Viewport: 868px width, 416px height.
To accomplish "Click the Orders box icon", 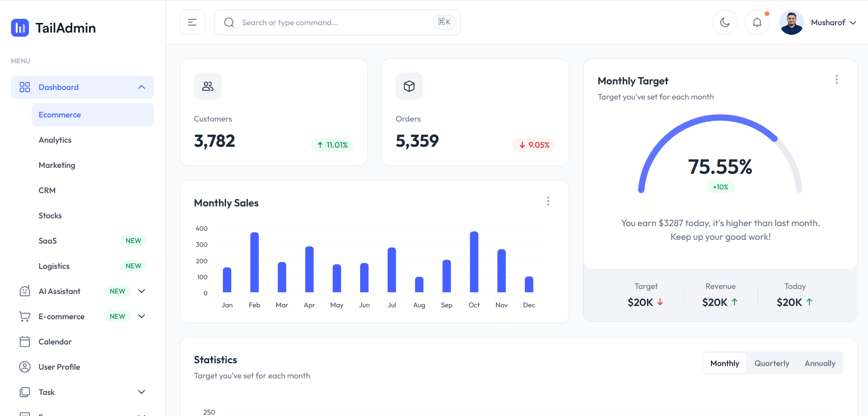I will point(409,86).
